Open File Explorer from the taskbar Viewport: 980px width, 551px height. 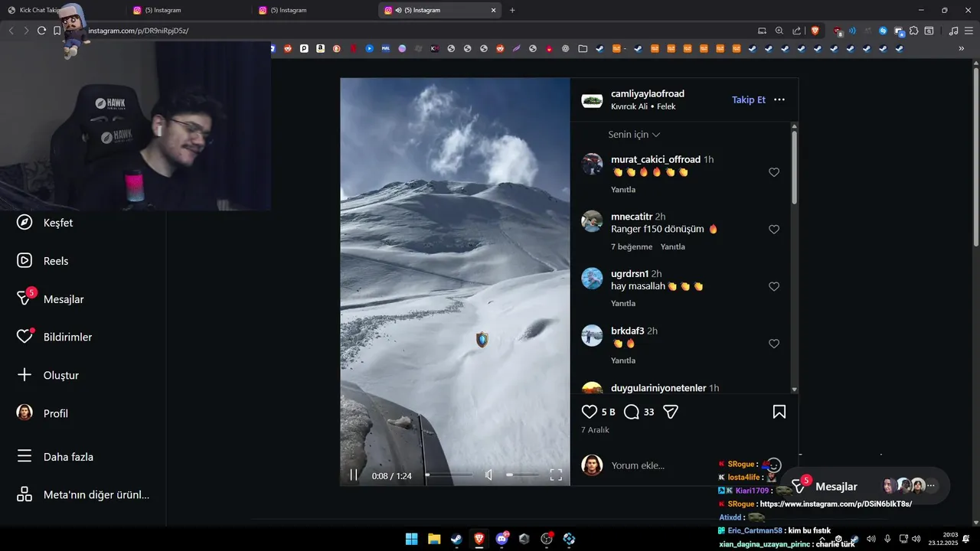click(x=434, y=539)
